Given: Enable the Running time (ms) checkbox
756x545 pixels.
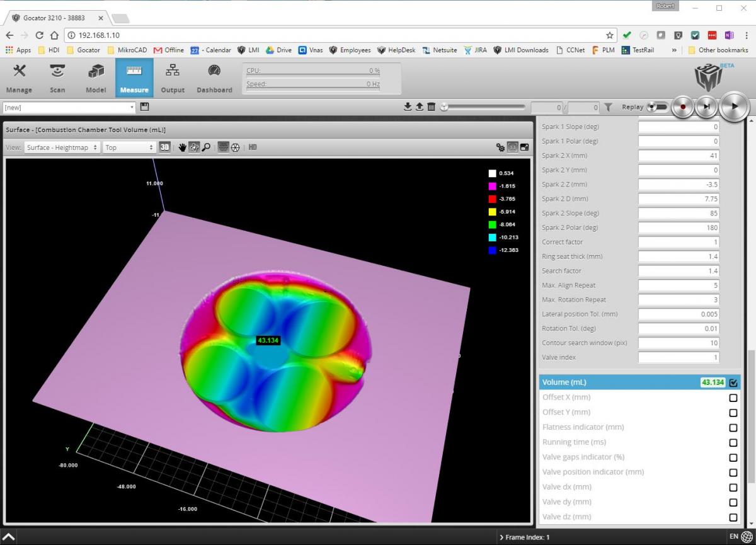Looking at the screenshot, I should coord(733,442).
